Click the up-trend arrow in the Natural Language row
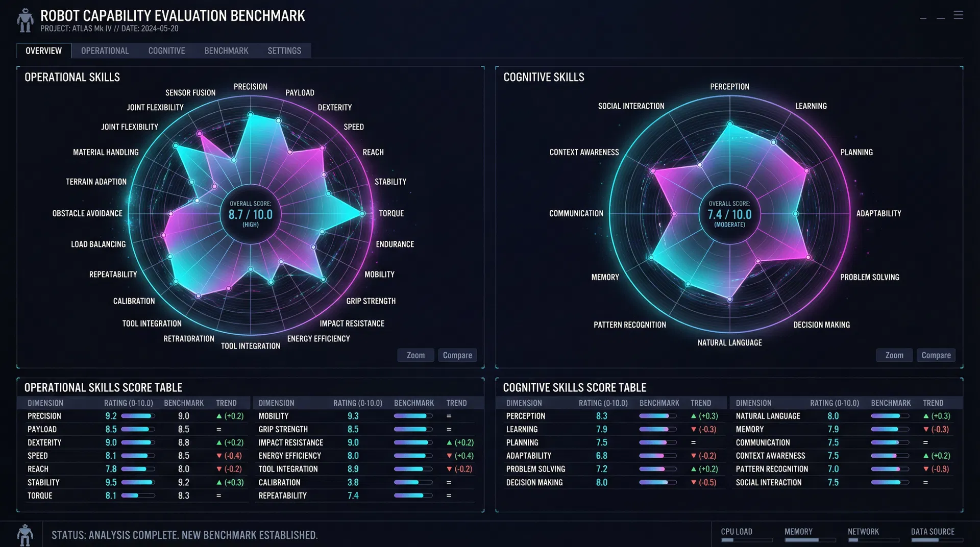980x547 pixels. pos(925,416)
